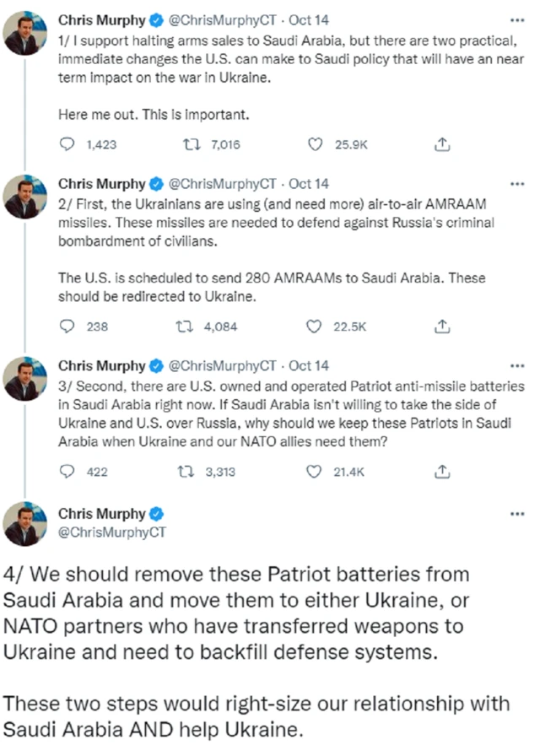Viewport: 540px width, 756px height.
Task: Like the tweet with 21.4K likes
Action: pos(316,472)
